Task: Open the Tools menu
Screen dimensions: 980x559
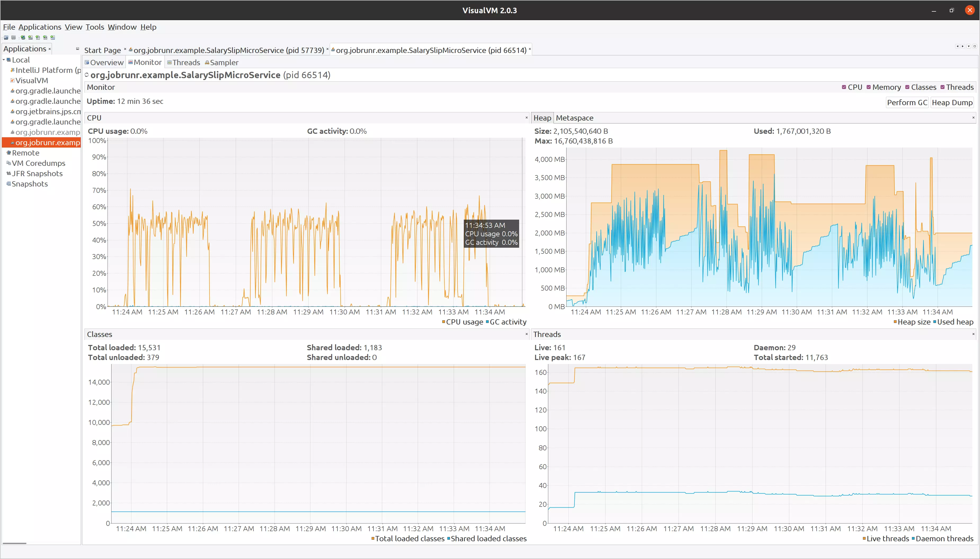Action: pyautogui.click(x=95, y=27)
